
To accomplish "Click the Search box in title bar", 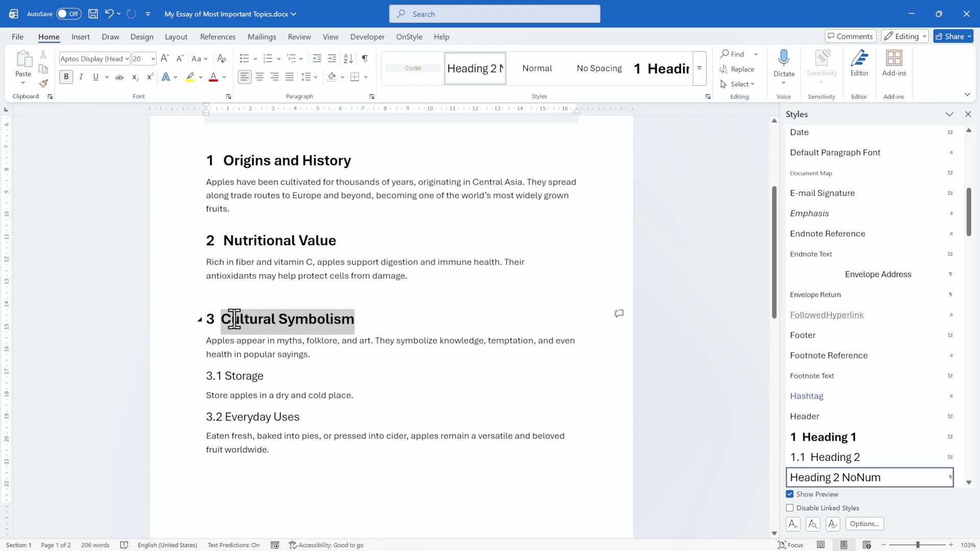I will [495, 14].
